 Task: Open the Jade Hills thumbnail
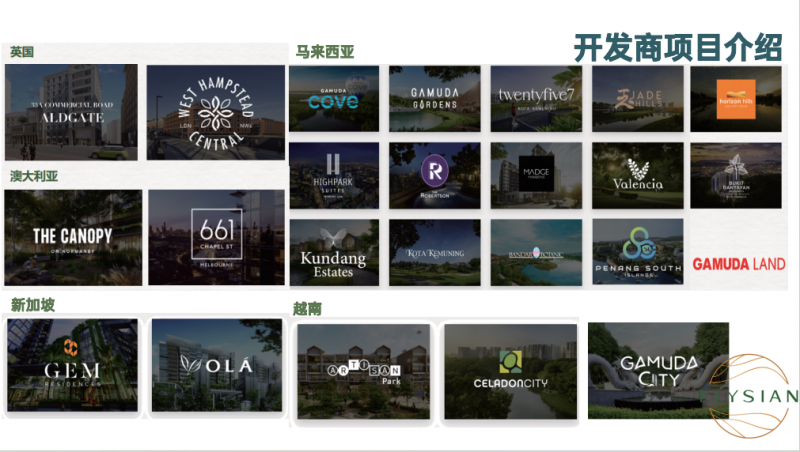(x=638, y=98)
